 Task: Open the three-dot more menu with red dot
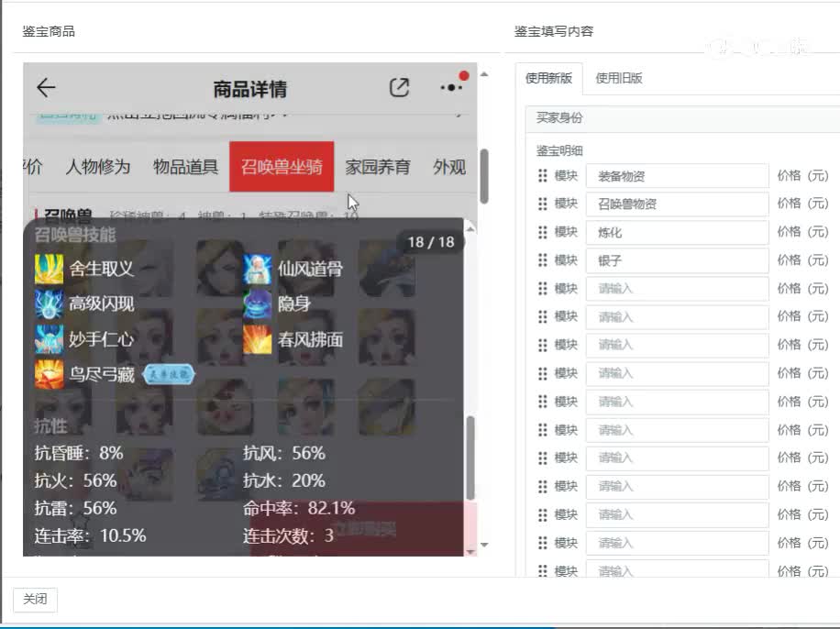[x=451, y=87]
